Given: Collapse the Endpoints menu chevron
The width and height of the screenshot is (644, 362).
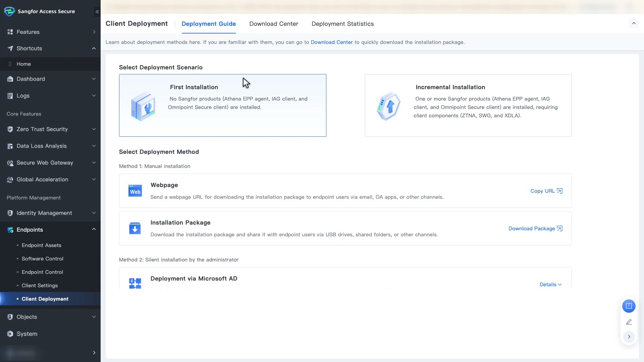Looking at the screenshot, I should [x=94, y=229].
